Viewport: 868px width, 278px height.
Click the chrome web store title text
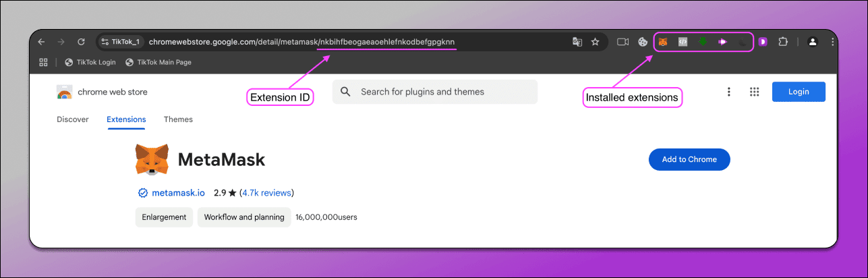tap(112, 92)
